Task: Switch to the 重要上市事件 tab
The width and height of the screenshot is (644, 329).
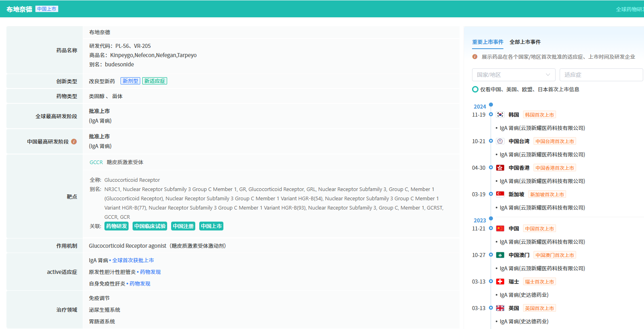Action: pos(488,42)
